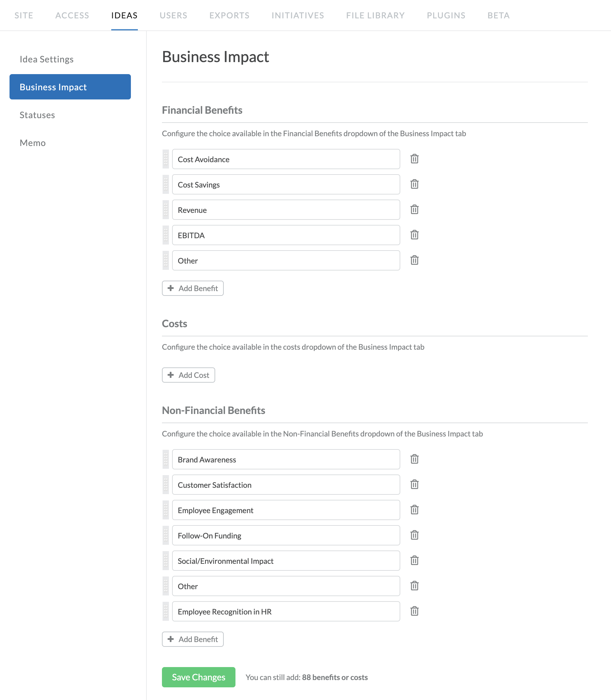Grab the drag handle for EBITDA
Viewport: 611px width, 700px height.
pos(166,235)
